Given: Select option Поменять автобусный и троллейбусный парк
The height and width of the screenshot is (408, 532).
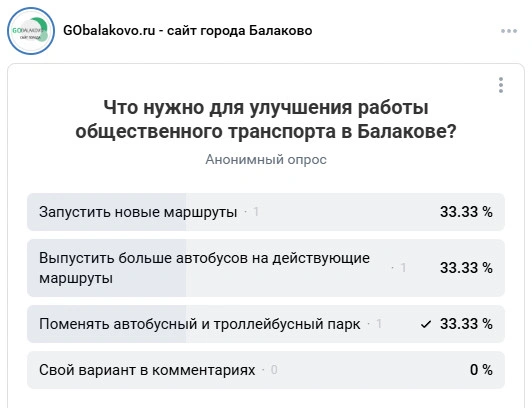Looking at the screenshot, I should pos(266,324).
